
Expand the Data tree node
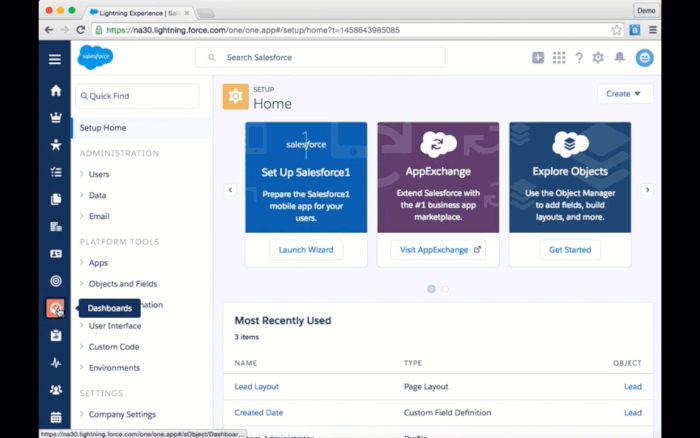coord(82,195)
